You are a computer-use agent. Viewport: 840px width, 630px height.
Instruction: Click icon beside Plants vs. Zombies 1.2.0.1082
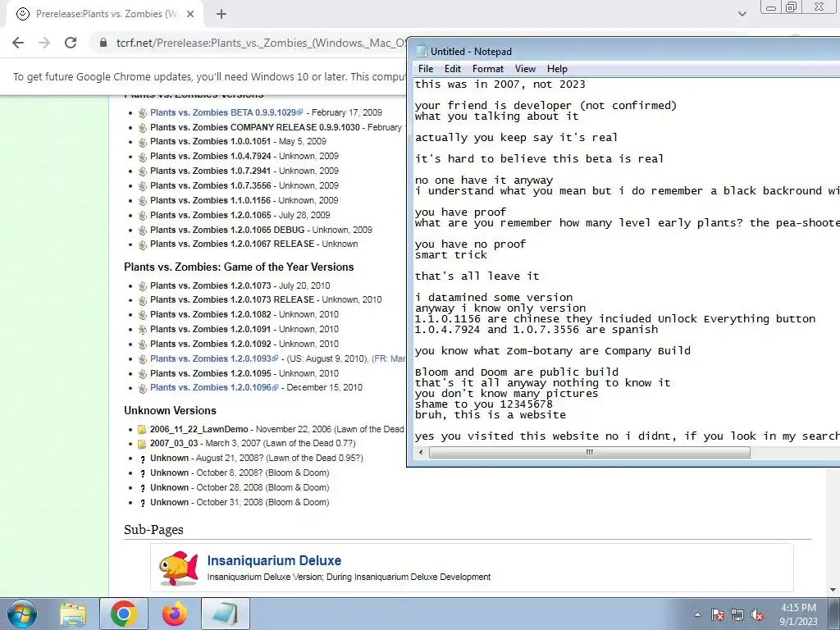143,315
